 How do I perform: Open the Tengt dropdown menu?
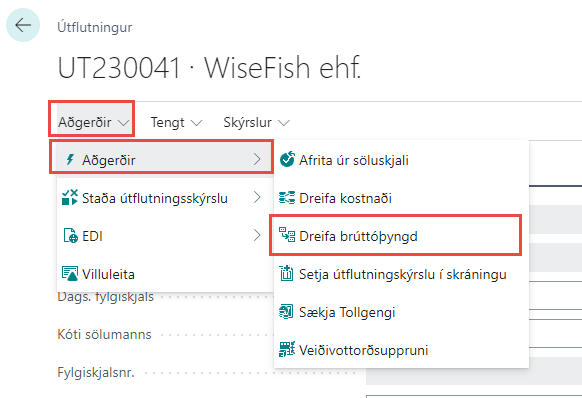pos(176,123)
